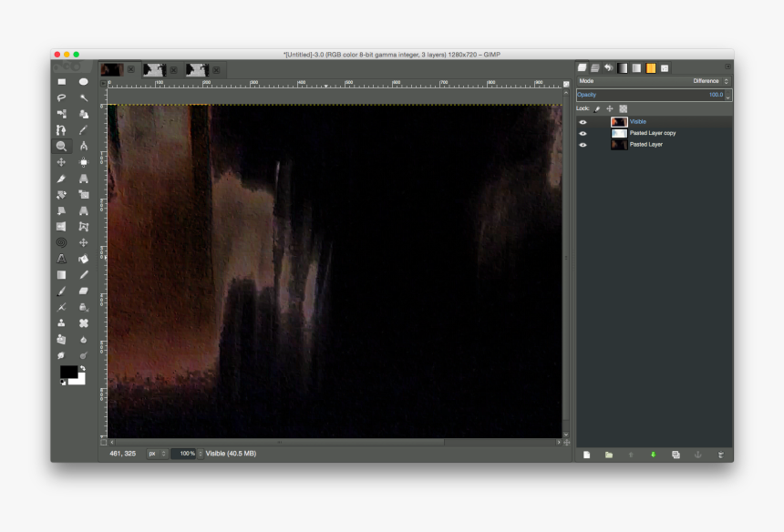Decrease Opacity with the down spinner arrow

pos(728,97)
